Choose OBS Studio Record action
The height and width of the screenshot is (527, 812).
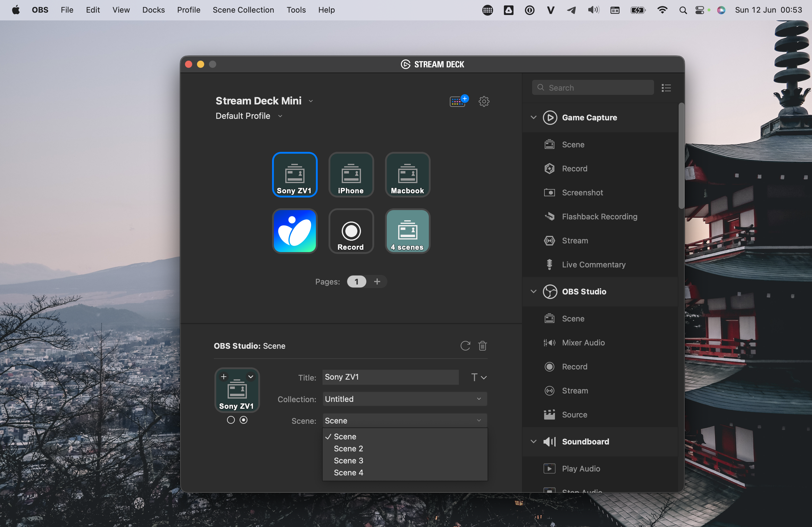(600, 367)
